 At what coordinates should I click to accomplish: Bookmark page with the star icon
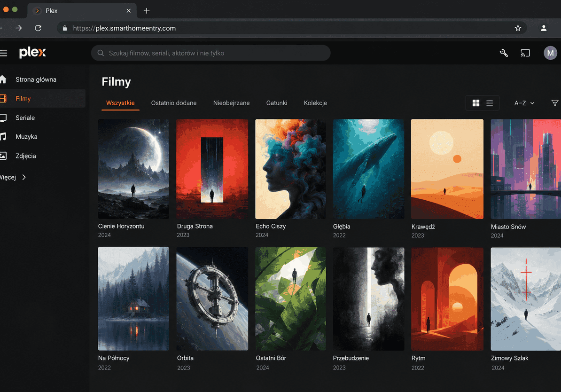(x=518, y=28)
